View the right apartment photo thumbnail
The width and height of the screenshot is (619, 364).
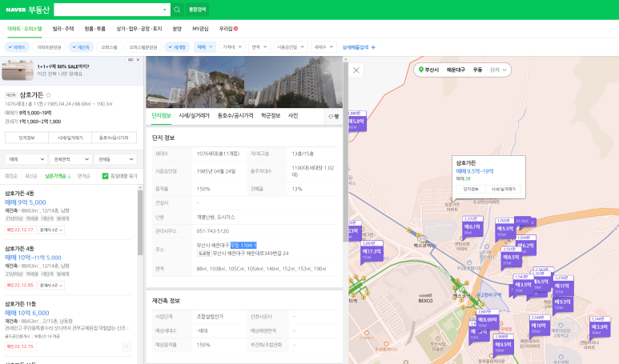point(293,82)
